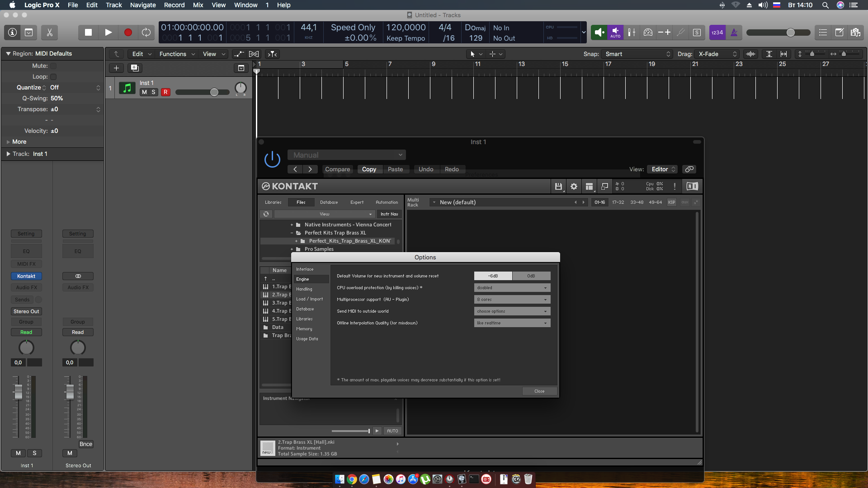The height and width of the screenshot is (488, 868).
Task: Expand the Track: Inst 1 section
Action: click(8, 154)
